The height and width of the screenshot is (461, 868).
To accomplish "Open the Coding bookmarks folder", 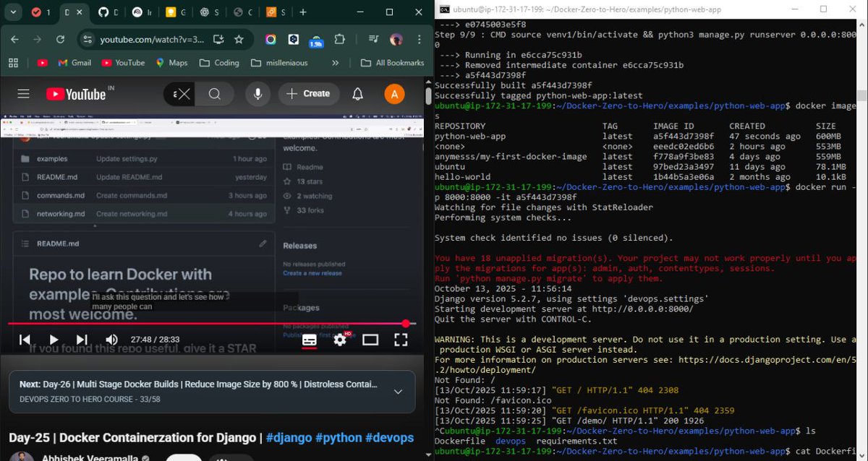I will (219, 63).
